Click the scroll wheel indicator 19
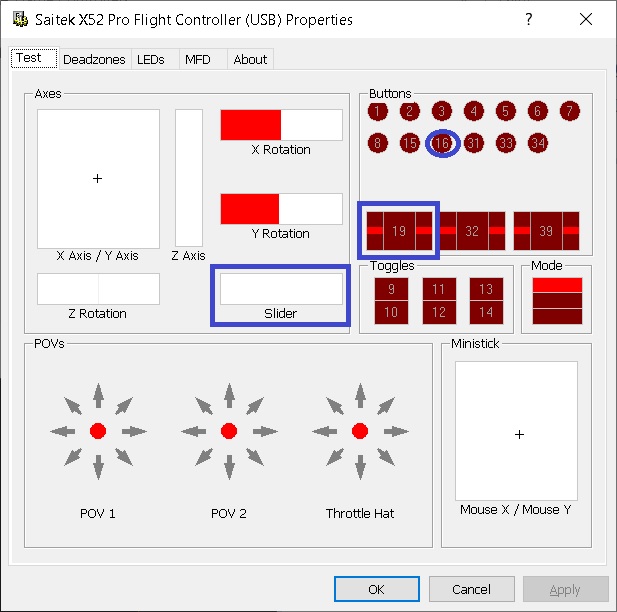Screen dimensions: 617x612 (x=399, y=231)
